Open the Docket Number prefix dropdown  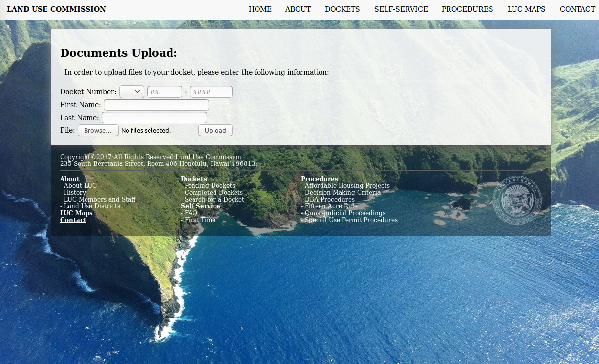[131, 92]
